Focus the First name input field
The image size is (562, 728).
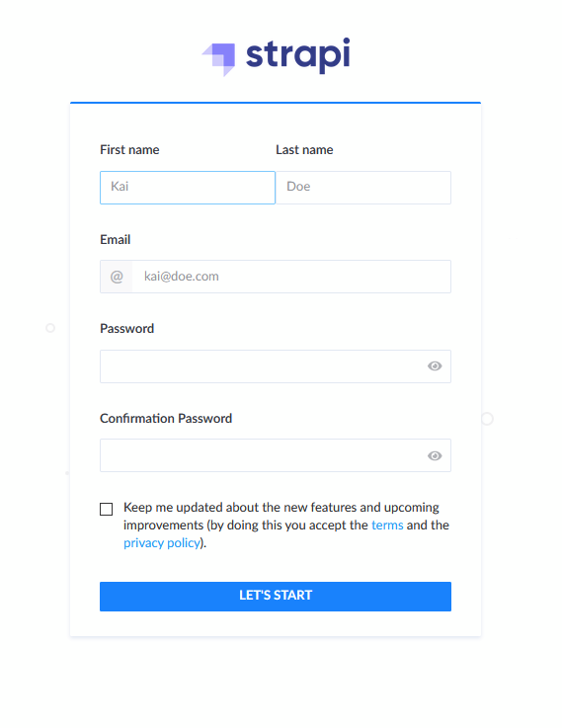coord(188,188)
